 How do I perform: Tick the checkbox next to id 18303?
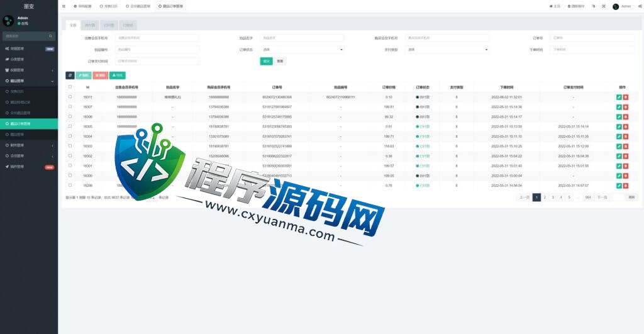click(x=70, y=146)
